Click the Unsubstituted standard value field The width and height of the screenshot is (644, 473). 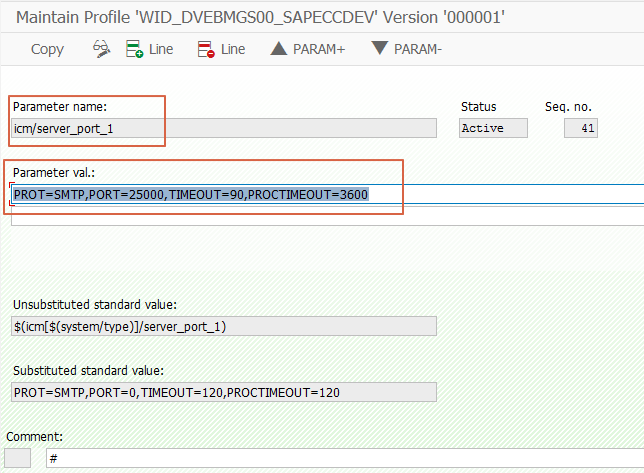(x=224, y=326)
